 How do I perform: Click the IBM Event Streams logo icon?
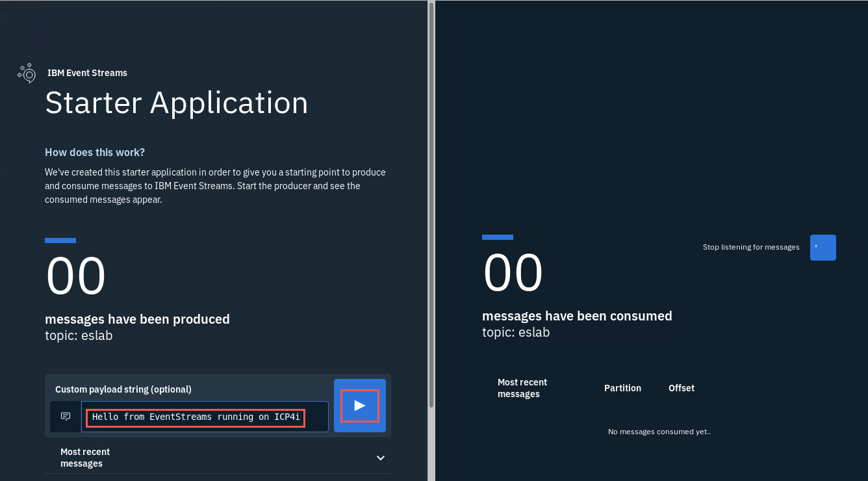[27, 73]
